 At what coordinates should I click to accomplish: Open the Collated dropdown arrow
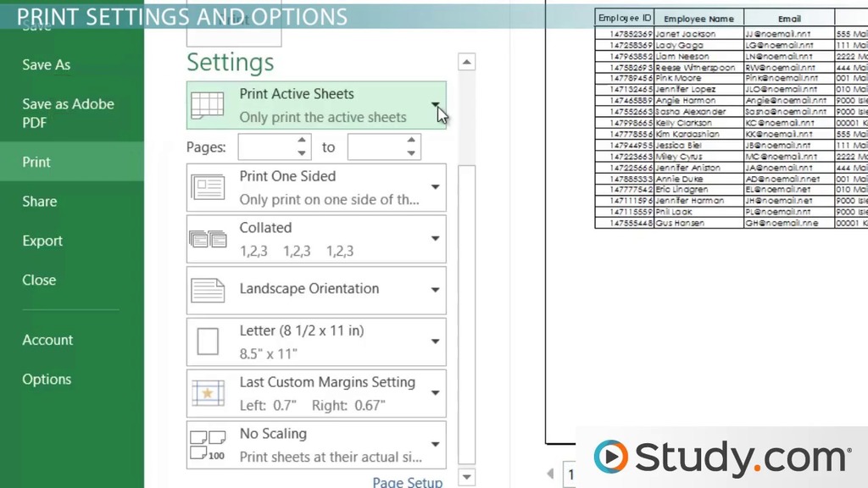pos(435,239)
